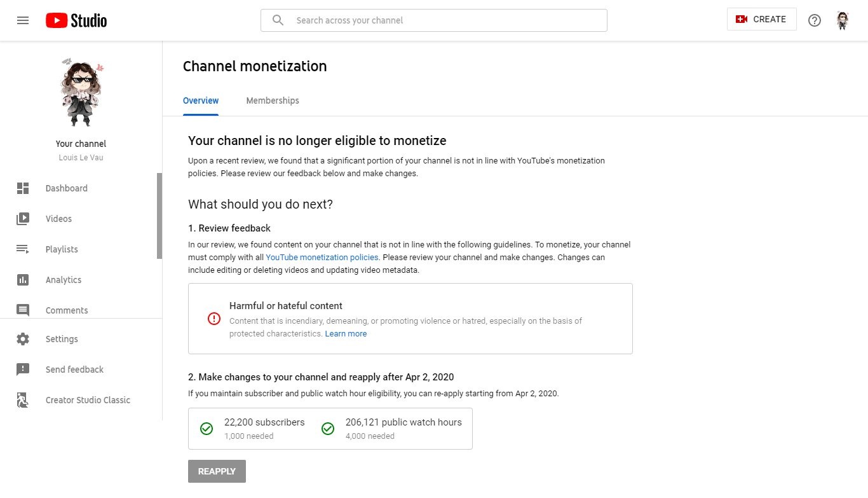Click the "2. Make changes to your channel" heading

(x=321, y=377)
